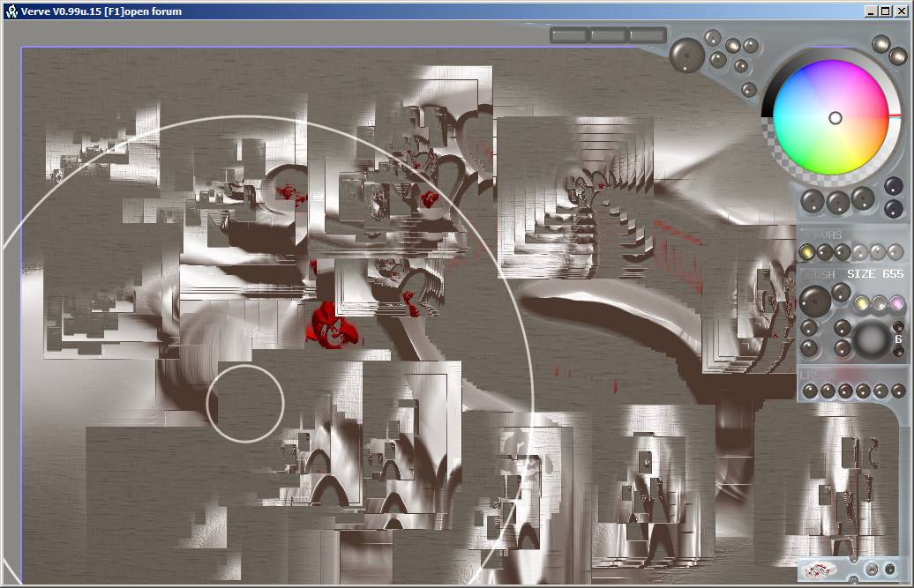
Task: Click the small knob below the shiny top cluster knob
Action: coord(741,66)
